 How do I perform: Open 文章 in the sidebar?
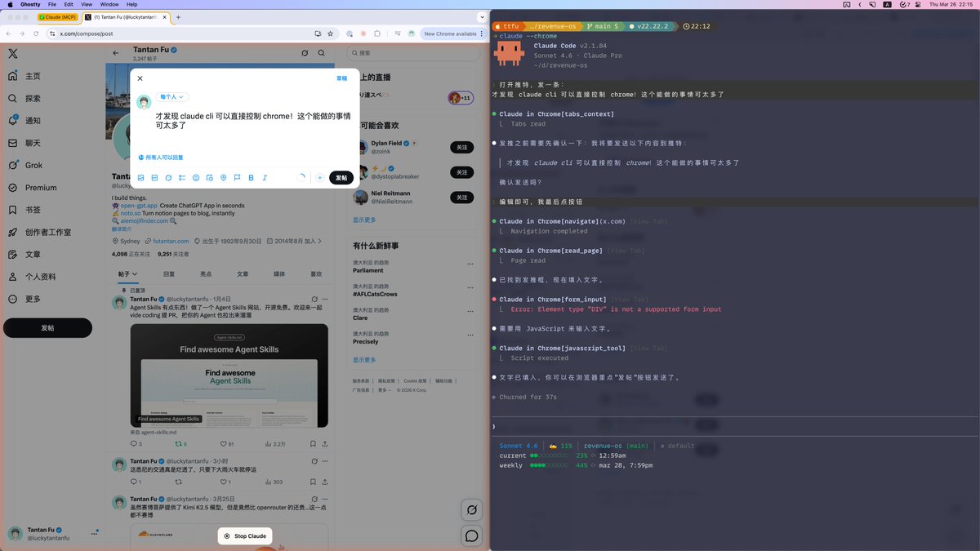[24, 255]
